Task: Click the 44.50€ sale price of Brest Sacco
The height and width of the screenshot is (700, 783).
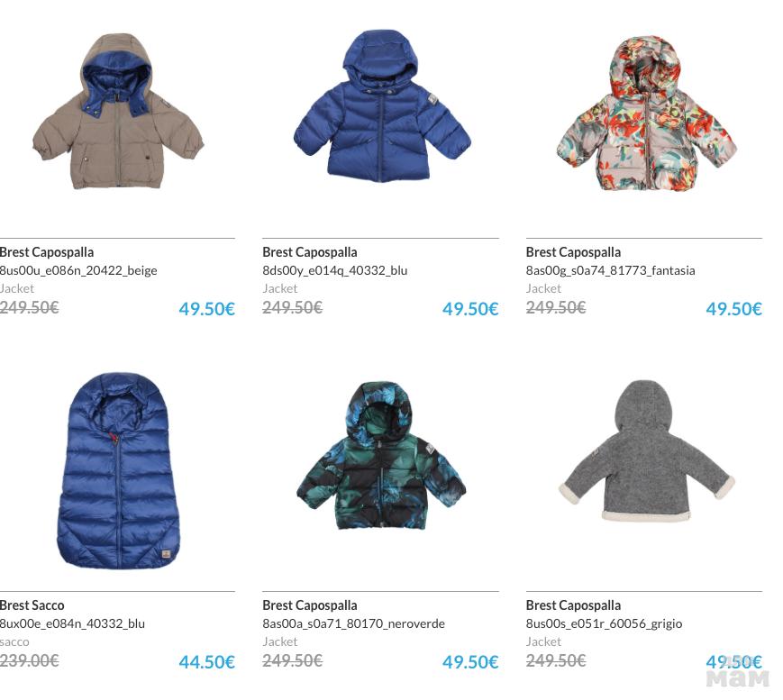Action: [x=206, y=662]
